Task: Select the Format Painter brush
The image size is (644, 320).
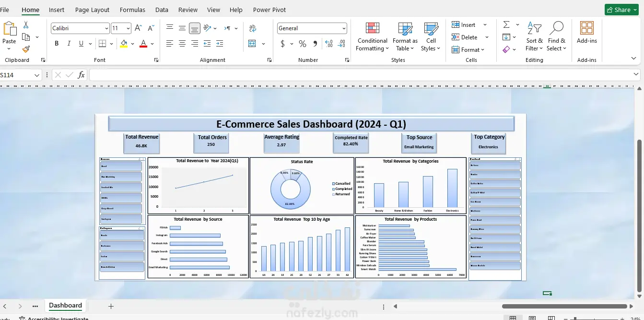Action: click(26, 49)
